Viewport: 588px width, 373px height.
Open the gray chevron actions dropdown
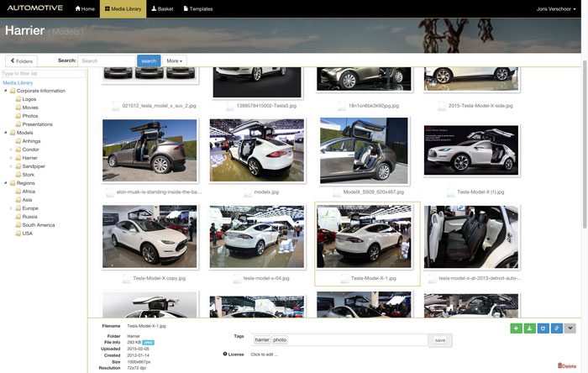tap(570, 328)
